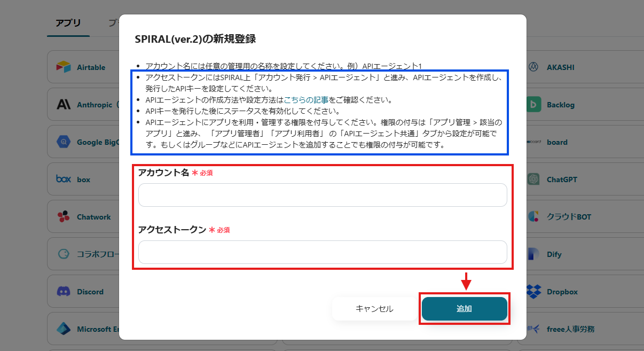Select the AKASHI app label
The height and width of the screenshot is (351, 644).
click(x=560, y=68)
